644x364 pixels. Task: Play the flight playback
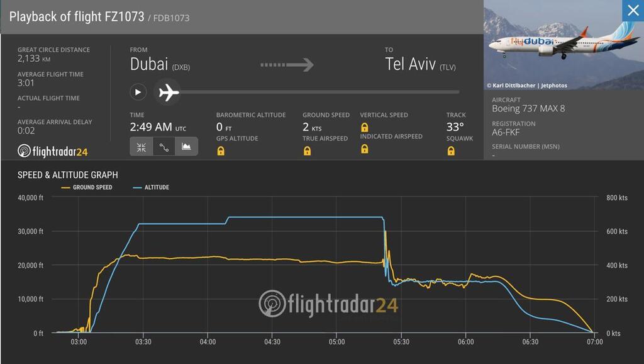pos(138,92)
